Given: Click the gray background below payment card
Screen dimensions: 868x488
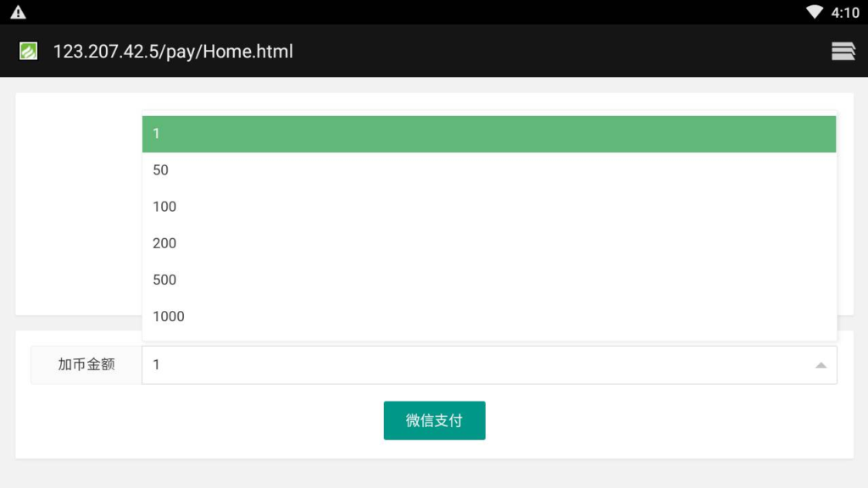Looking at the screenshot, I should click(x=434, y=474).
